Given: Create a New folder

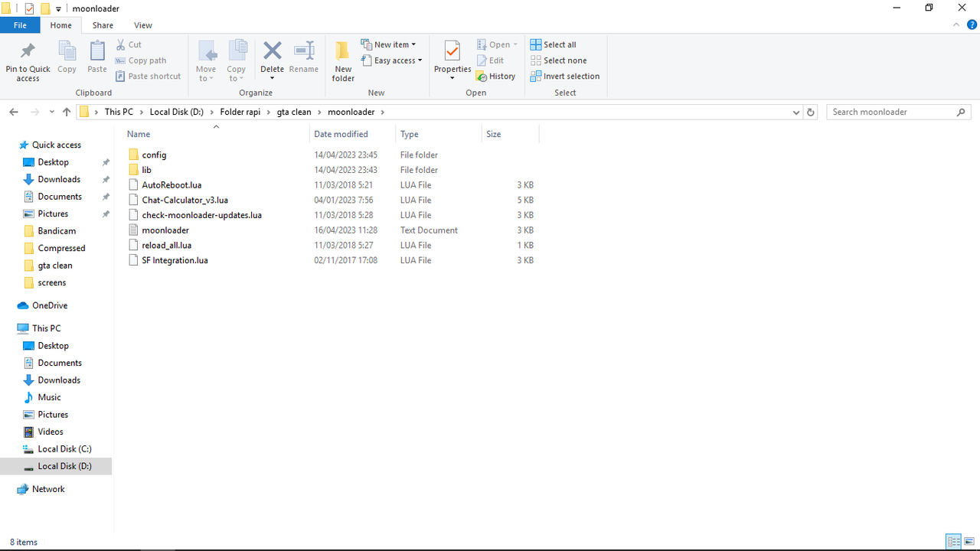Looking at the screenshot, I should [x=343, y=61].
